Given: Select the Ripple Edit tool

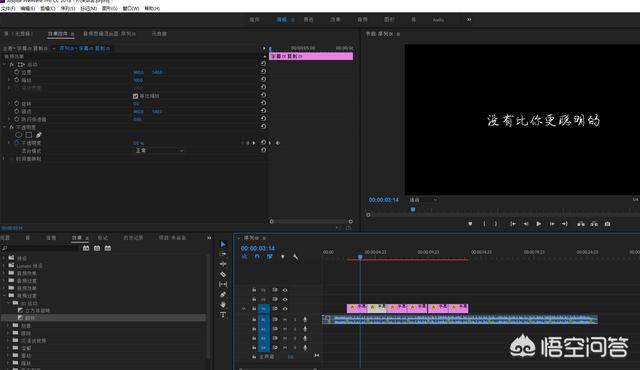Looking at the screenshot, I should pos(223,264).
